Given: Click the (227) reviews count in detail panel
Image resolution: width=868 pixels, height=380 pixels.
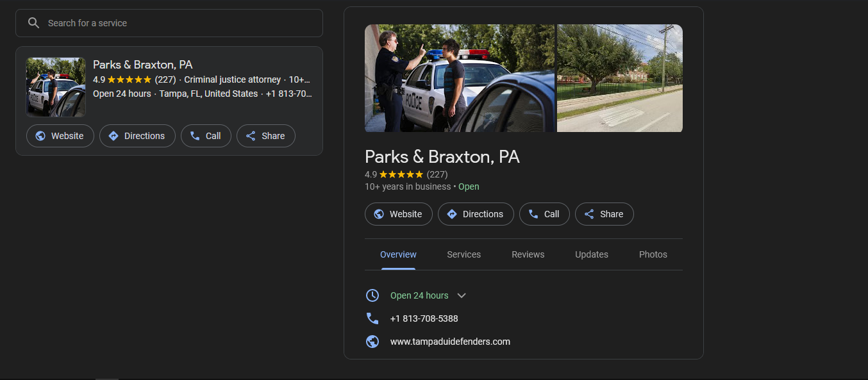Looking at the screenshot, I should 437,174.
